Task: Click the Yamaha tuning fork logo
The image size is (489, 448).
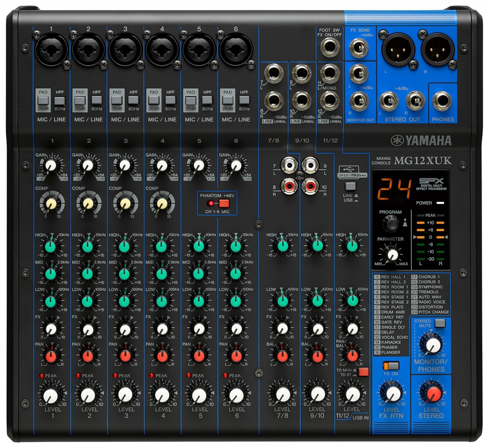Action: point(397,141)
